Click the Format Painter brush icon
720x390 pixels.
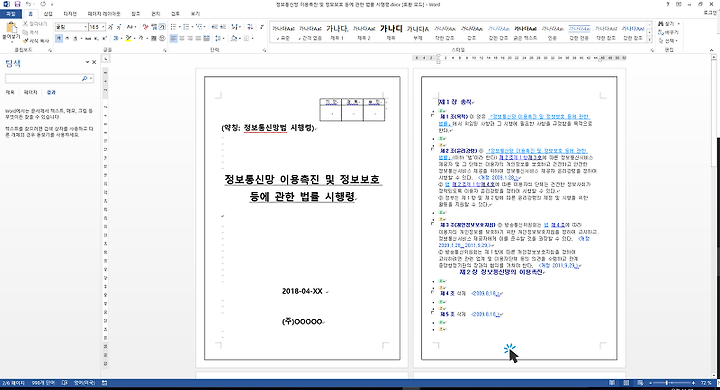(x=26, y=41)
